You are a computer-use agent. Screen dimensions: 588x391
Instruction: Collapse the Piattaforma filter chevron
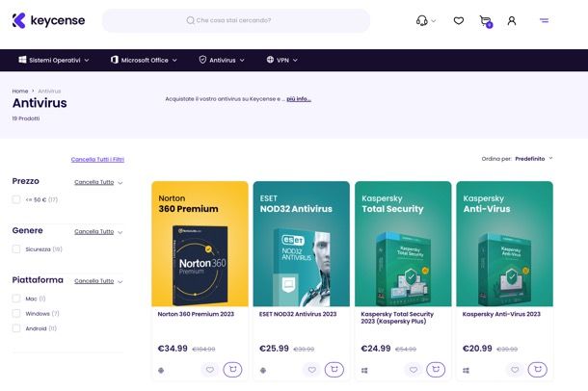(x=120, y=281)
